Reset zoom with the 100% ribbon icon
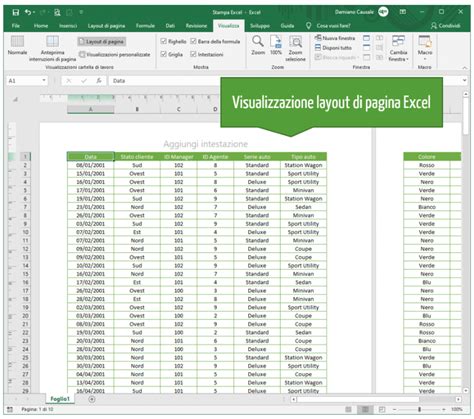474x419 pixels. click(276, 45)
